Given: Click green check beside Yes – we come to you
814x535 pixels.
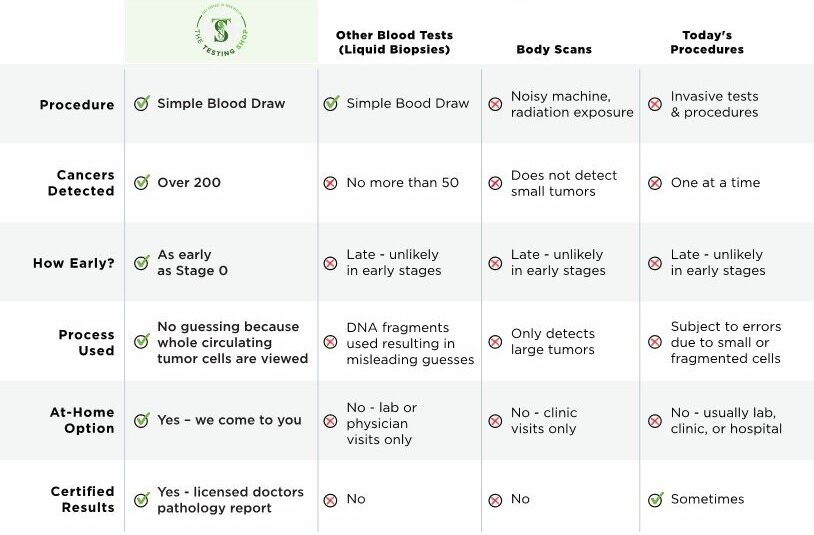Looking at the screenshot, I should (x=142, y=421).
